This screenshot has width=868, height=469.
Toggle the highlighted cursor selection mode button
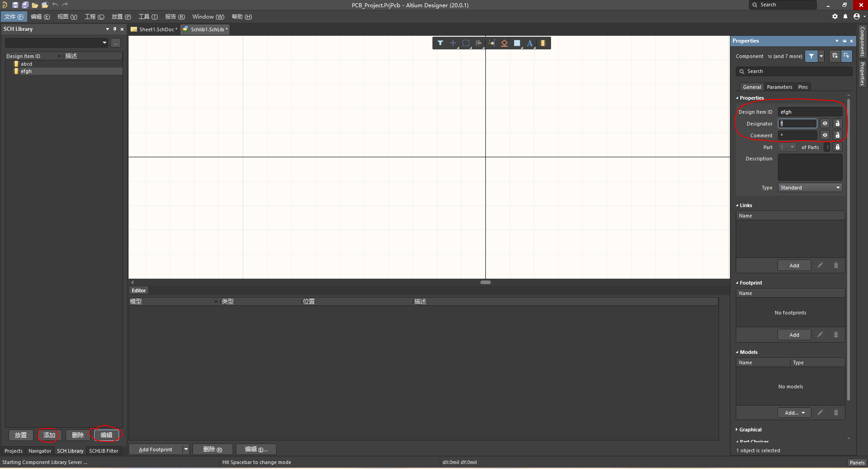pyautogui.click(x=846, y=56)
